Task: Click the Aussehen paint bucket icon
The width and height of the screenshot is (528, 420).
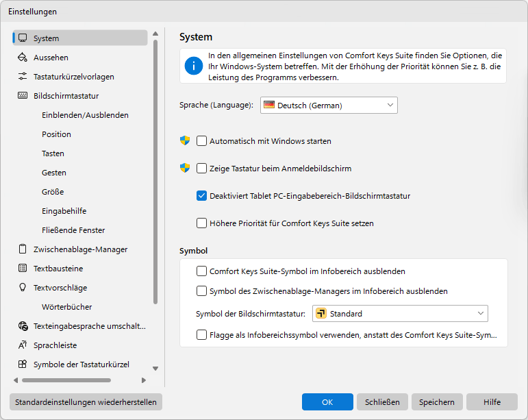Action: coord(23,58)
